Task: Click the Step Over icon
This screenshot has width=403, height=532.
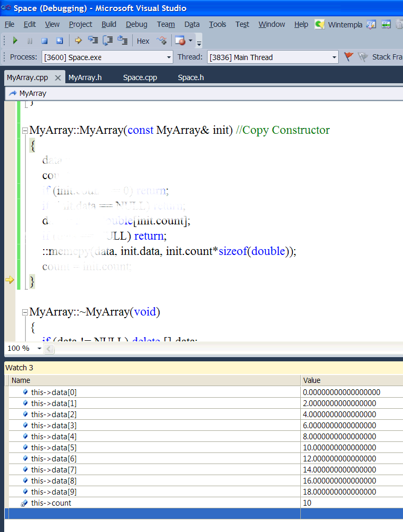Action: 108,41
